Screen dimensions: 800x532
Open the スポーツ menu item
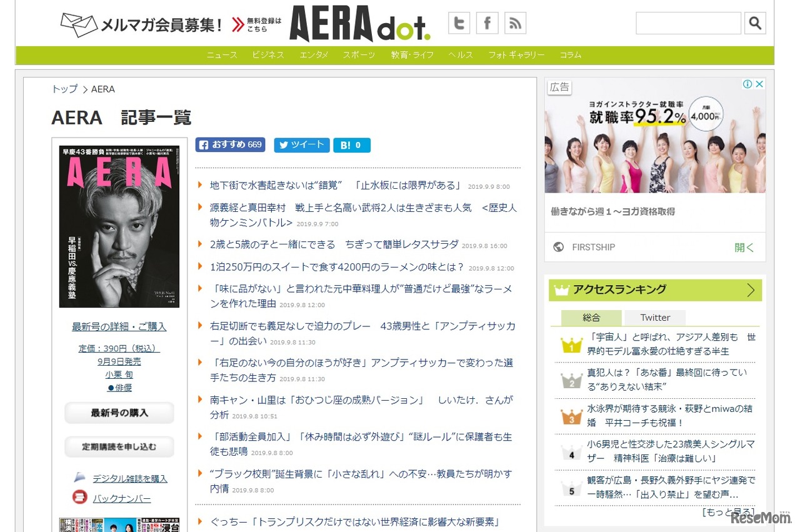coord(359,55)
